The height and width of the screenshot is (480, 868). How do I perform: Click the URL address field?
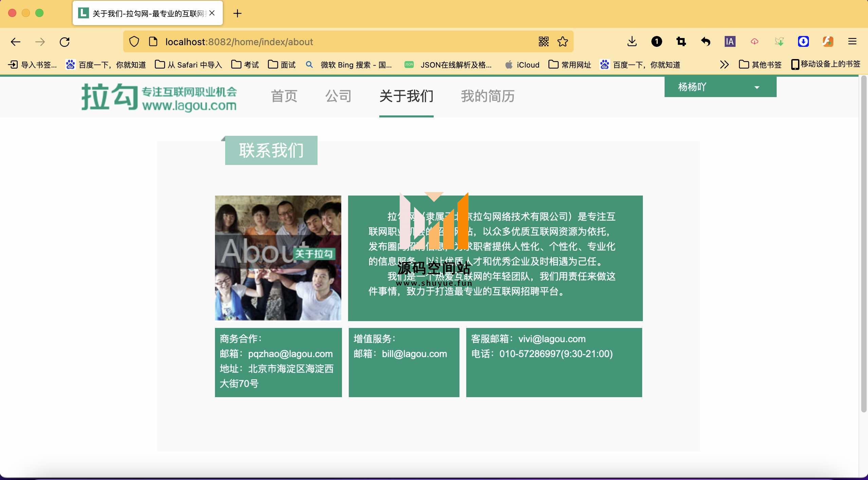348,42
